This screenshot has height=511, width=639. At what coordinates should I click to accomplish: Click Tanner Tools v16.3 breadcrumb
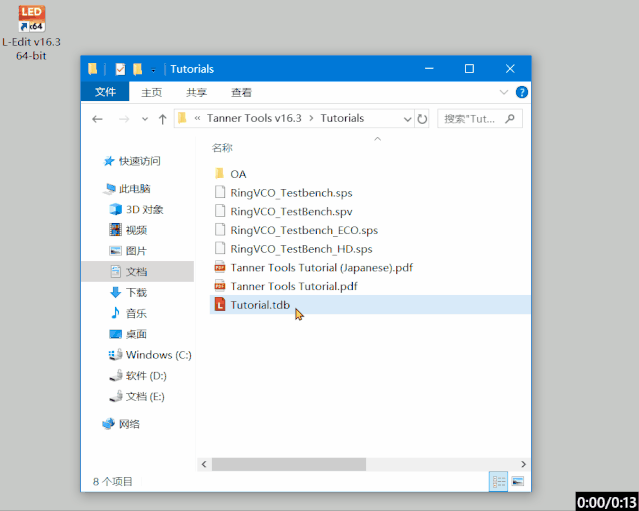(253, 118)
